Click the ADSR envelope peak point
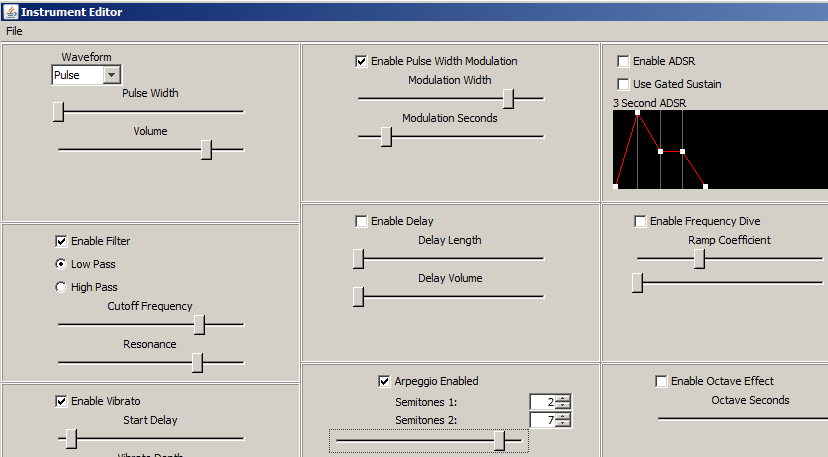This screenshot has width=828, height=457. [637, 112]
